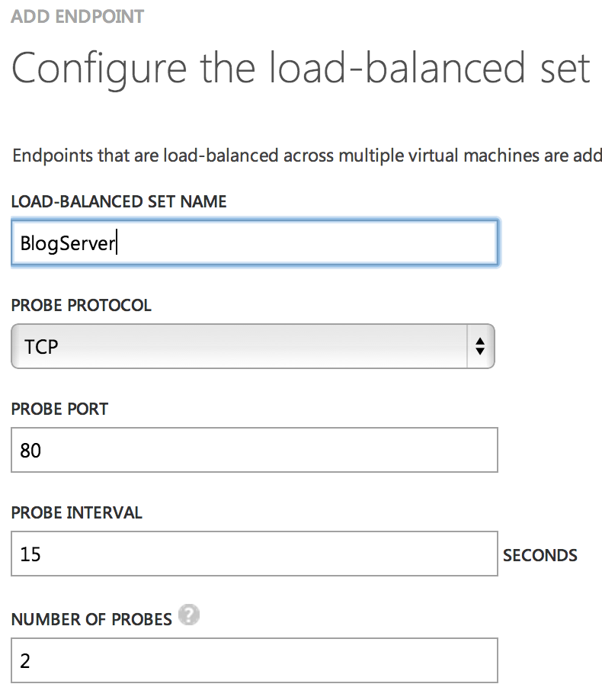Click the value 80 in Probe Port
The image size is (602, 700).
31,451
